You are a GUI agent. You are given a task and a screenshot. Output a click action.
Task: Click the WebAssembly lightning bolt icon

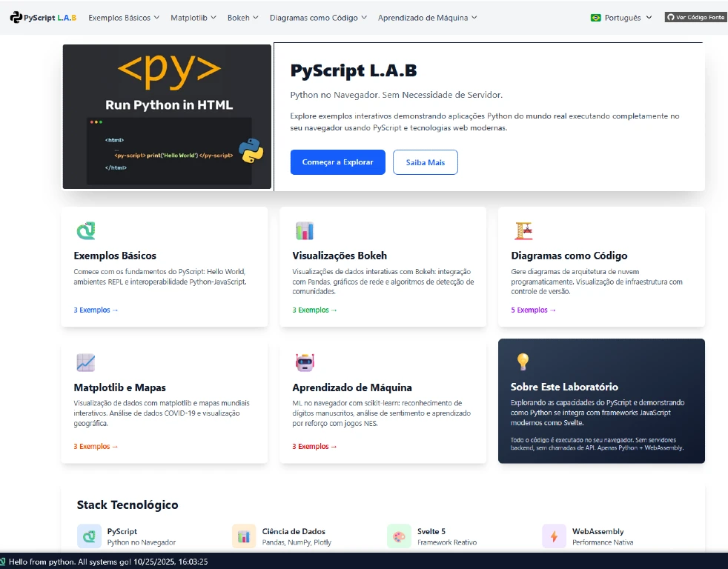click(554, 536)
